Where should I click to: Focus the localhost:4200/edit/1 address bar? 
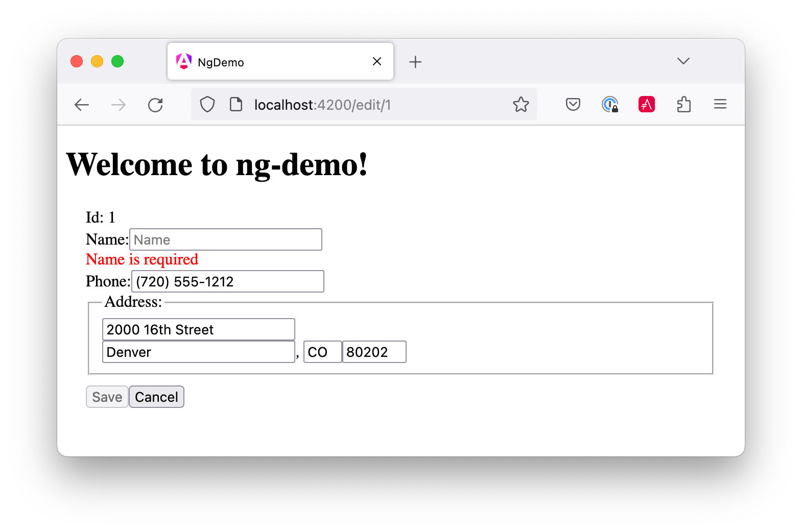pos(364,105)
